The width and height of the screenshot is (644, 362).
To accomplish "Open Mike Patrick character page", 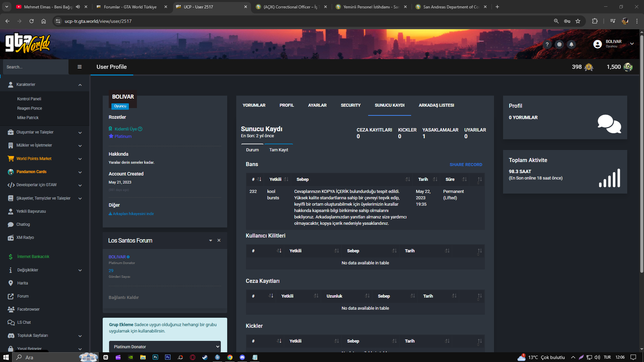I will 28,118.
